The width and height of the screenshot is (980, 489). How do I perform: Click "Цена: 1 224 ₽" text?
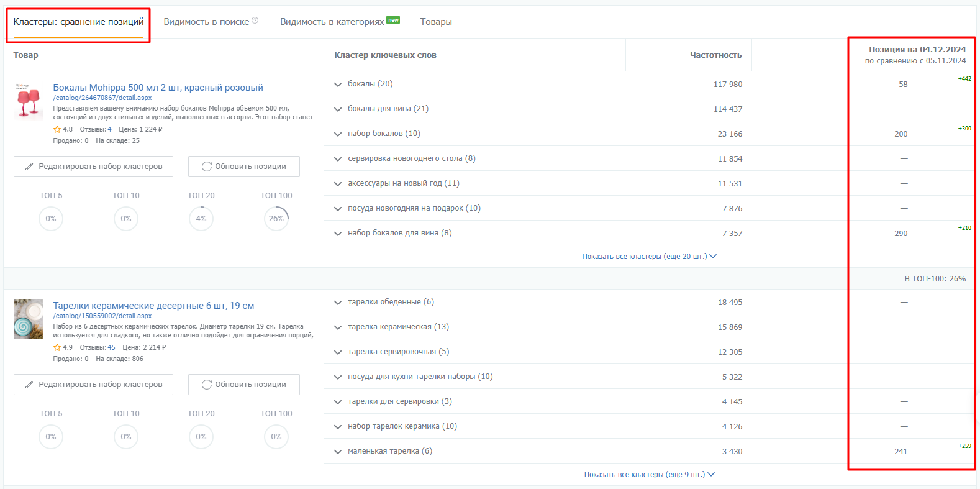140,129
